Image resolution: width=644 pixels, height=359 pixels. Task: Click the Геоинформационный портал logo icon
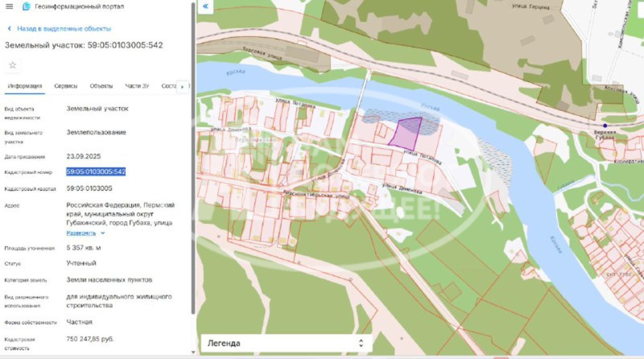click(x=26, y=6)
